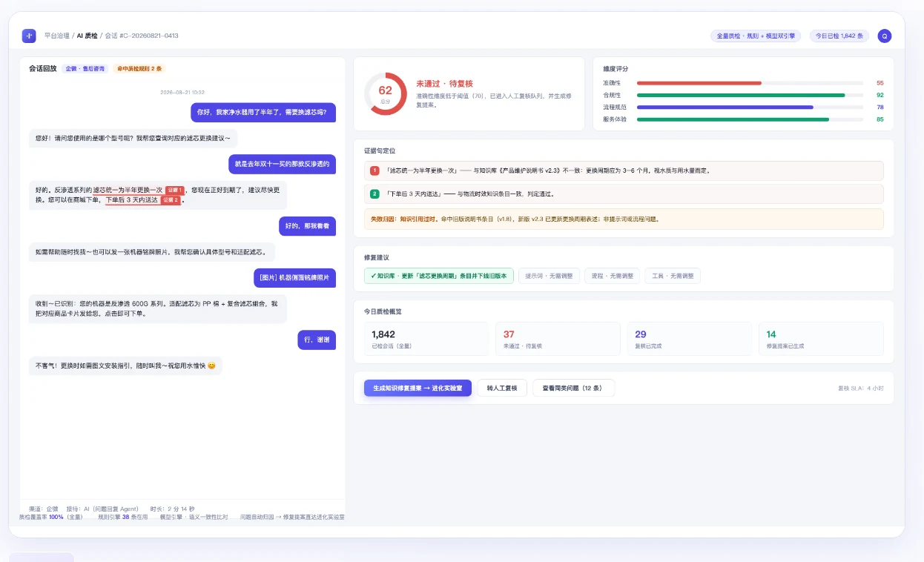The width and height of the screenshot is (924, 562).
Task: Click the 今日已检 1,842 条 pill
Action: tap(839, 36)
